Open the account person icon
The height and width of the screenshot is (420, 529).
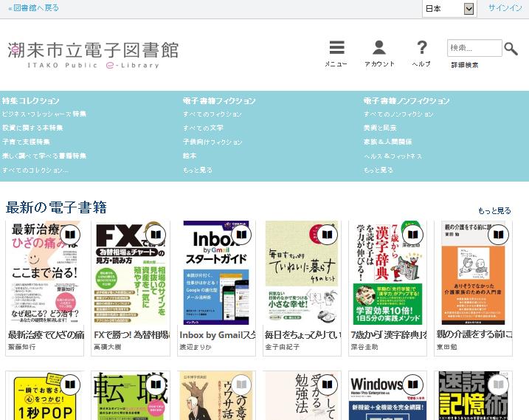coord(379,47)
